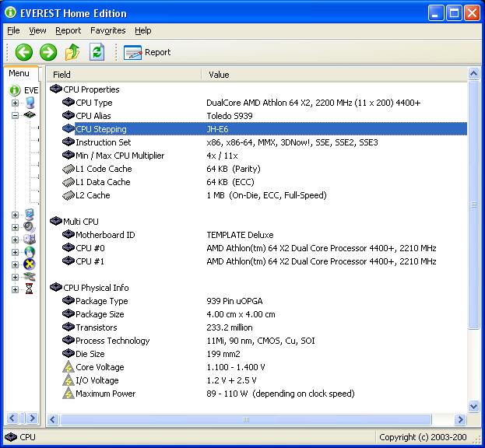The height and width of the screenshot is (448, 485).
Task: Click the CPU Properties section chip icon
Action: [x=56, y=89]
